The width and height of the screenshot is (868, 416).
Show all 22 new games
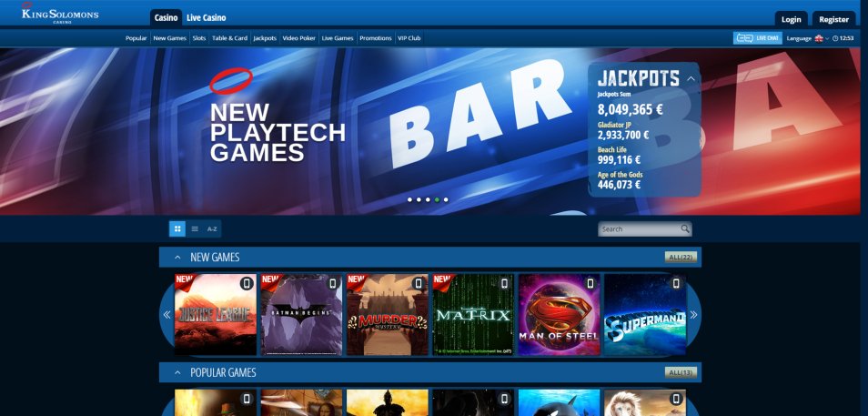point(681,257)
